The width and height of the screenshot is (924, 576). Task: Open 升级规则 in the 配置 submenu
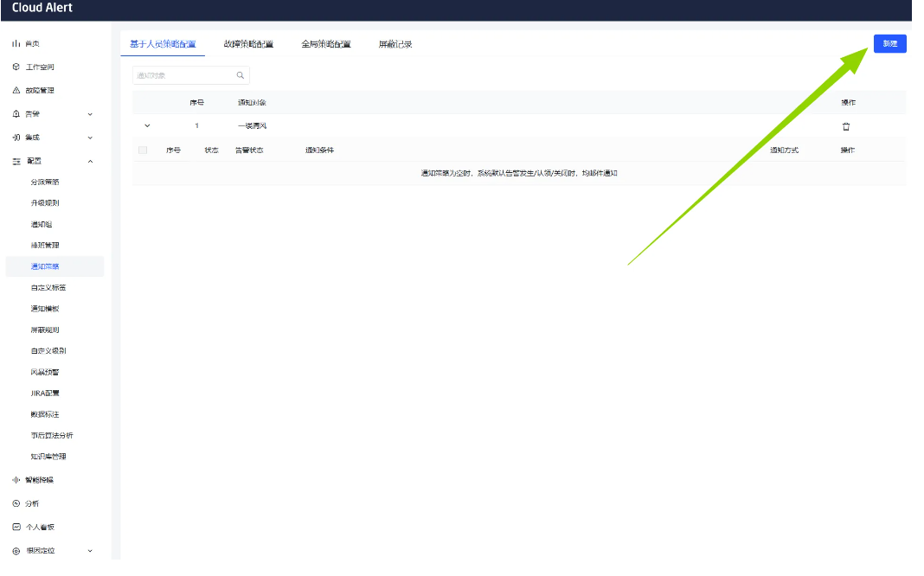coord(45,203)
